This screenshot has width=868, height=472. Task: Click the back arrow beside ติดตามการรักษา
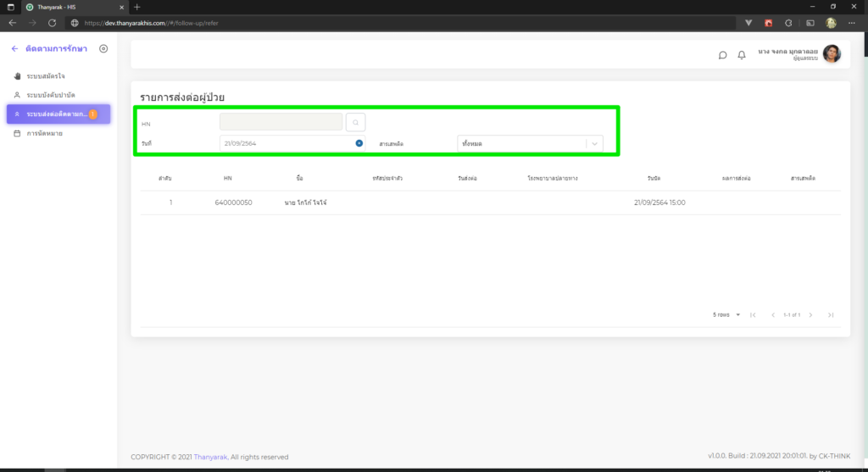[14, 48]
